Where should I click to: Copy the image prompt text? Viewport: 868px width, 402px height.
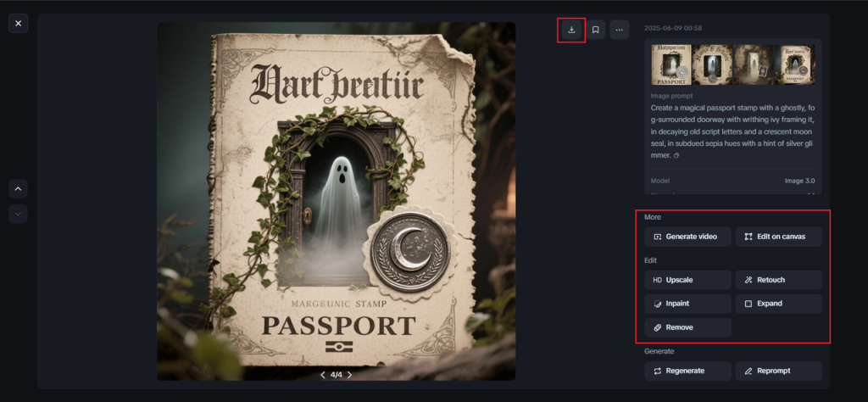click(676, 156)
